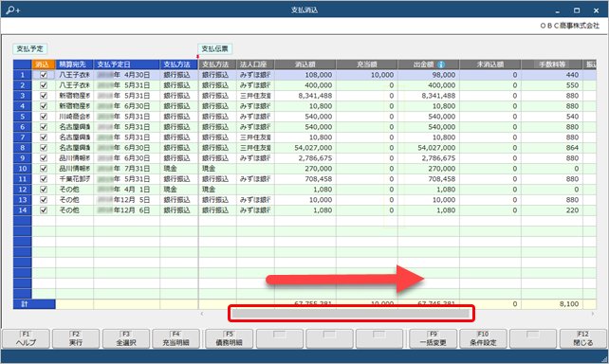Click the info icon beside 出金額 header
The width and height of the screenshot is (609, 364).
[441, 64]
